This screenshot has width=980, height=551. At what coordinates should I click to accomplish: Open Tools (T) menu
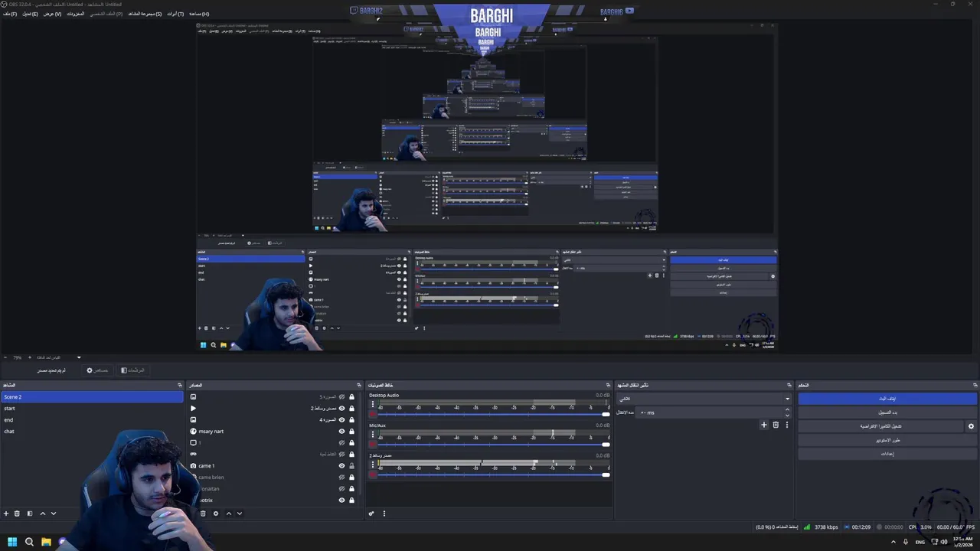(x=175, y=14)
